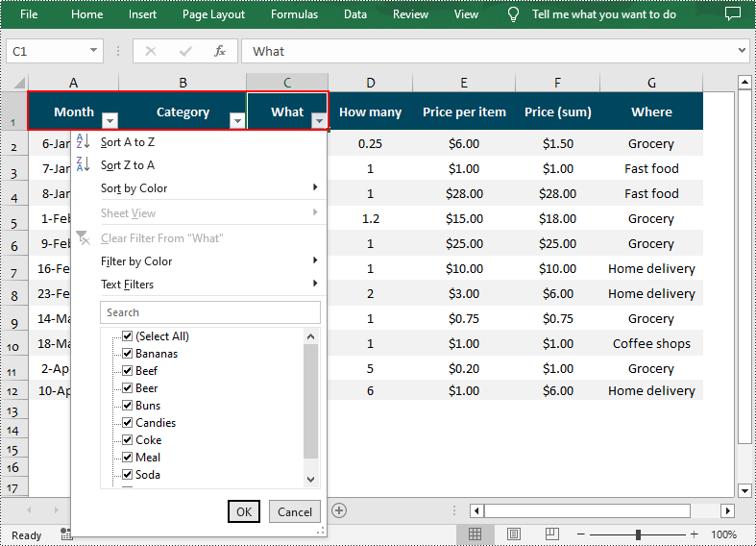Add a new sheet with plus icon
756x546 pixels.
tap(339, 510)
